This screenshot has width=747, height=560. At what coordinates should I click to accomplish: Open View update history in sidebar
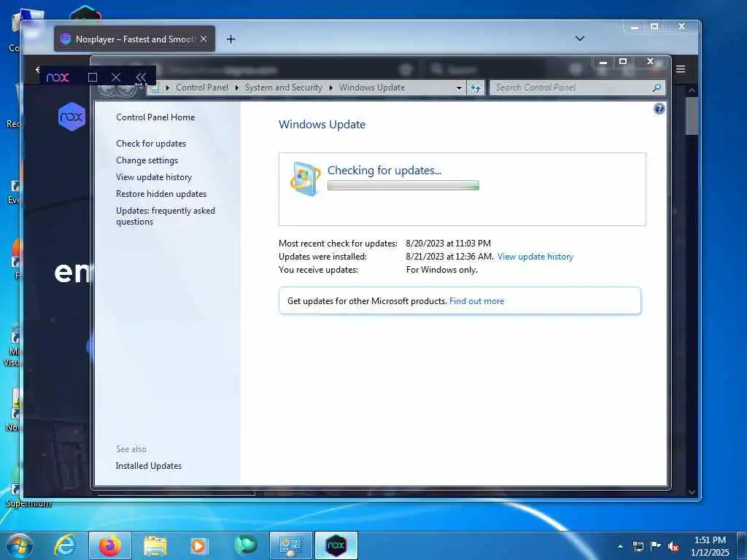click(x=154, y=177)
